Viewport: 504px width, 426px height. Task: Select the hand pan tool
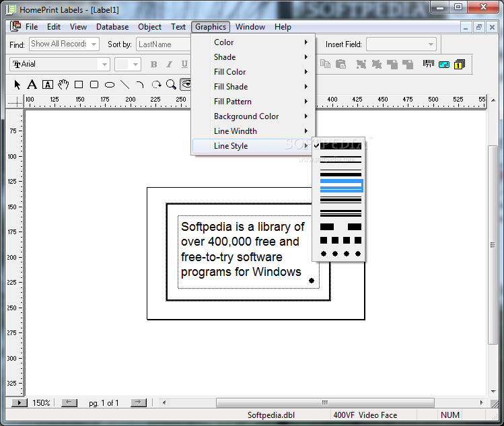tap(63, 85)
